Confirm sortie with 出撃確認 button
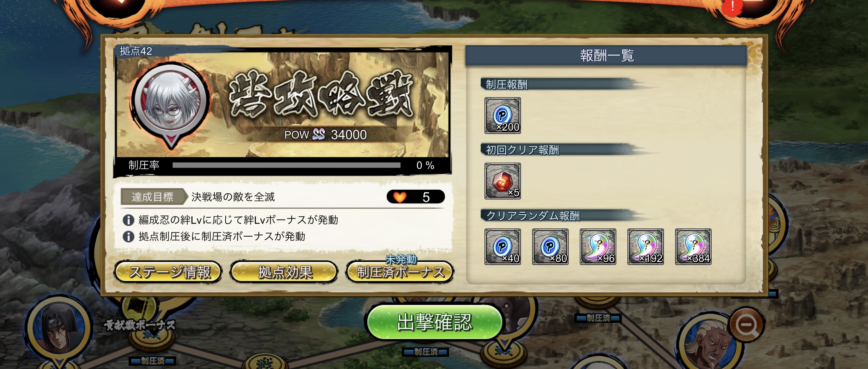Screen dimensions: 868x369 pos(435,322)
